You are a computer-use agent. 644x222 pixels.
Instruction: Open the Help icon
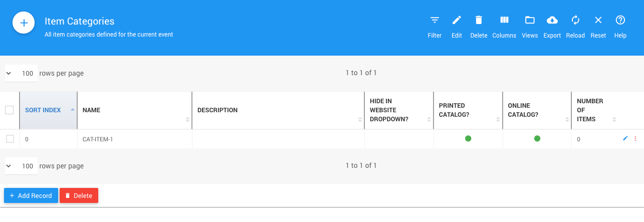point(620,21)
